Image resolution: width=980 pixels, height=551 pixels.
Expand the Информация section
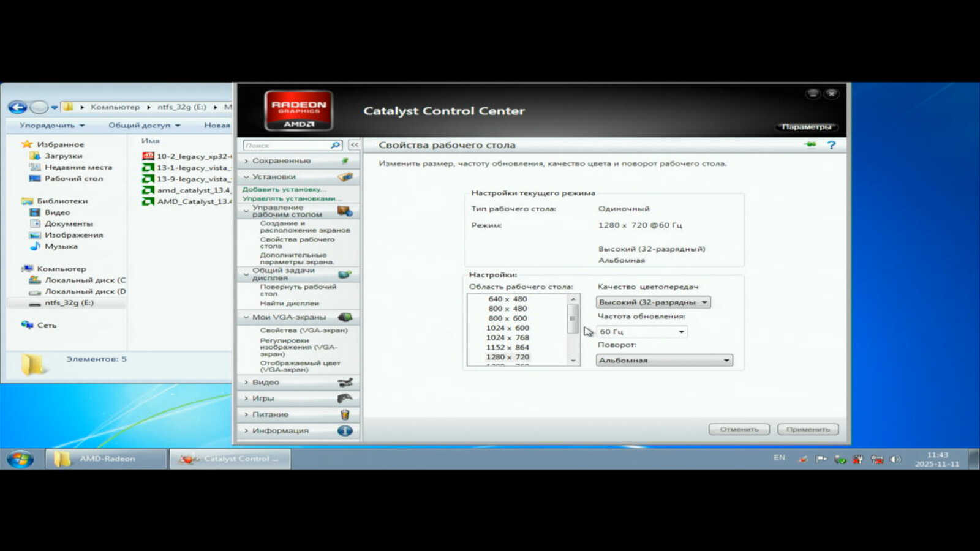246,430
